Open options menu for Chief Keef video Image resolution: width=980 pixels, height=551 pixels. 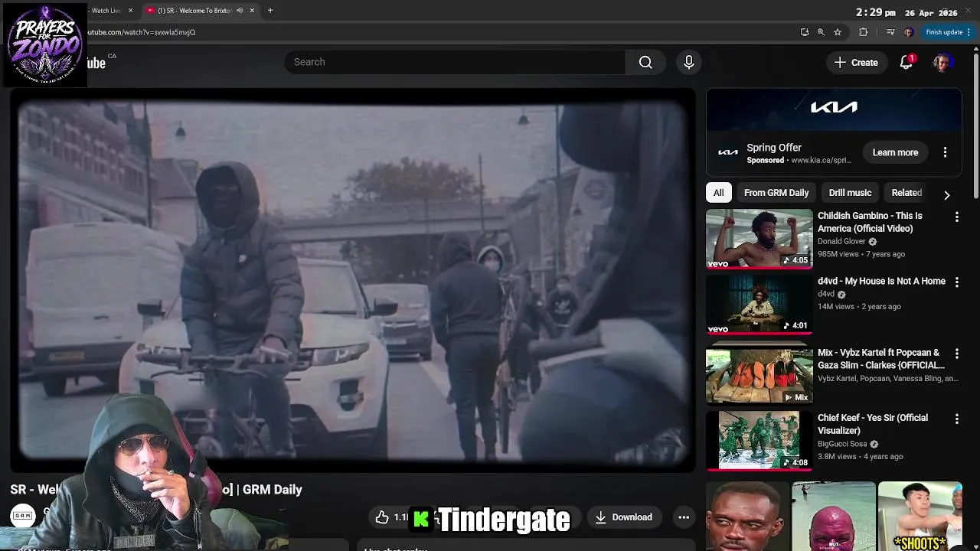pos(956,419)
